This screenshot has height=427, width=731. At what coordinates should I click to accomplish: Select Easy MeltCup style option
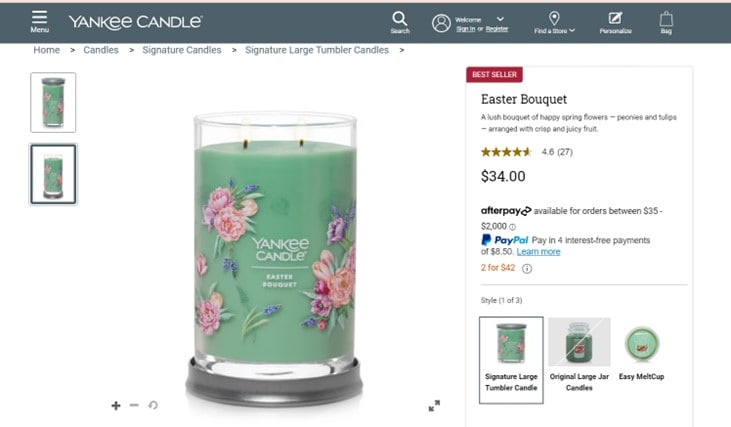[641, 350]
